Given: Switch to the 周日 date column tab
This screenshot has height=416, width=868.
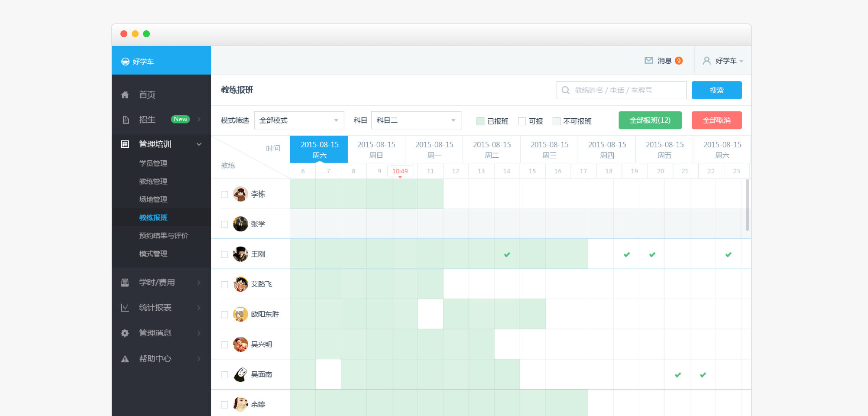Looking at the screenshot, I should click(x=376, y=149).
